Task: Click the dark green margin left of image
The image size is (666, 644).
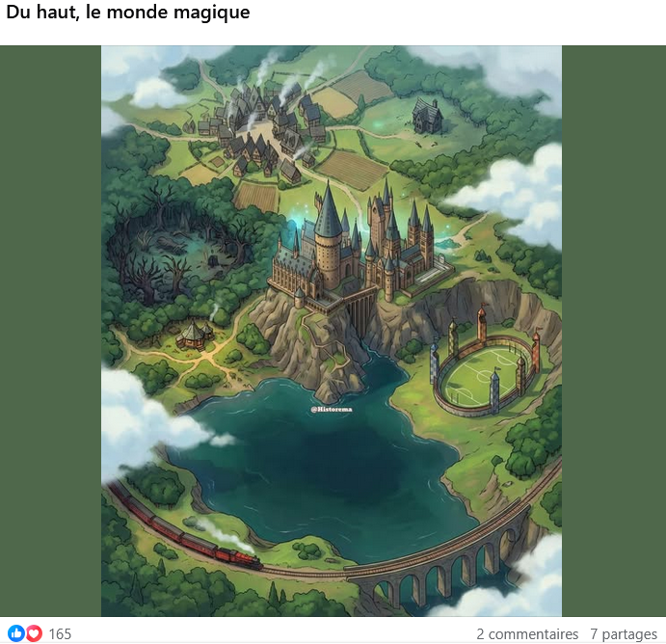Action: coord(50,331)
